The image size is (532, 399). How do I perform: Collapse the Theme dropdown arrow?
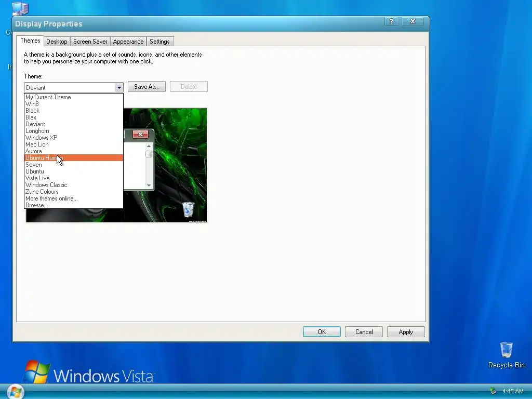(119, 87)
